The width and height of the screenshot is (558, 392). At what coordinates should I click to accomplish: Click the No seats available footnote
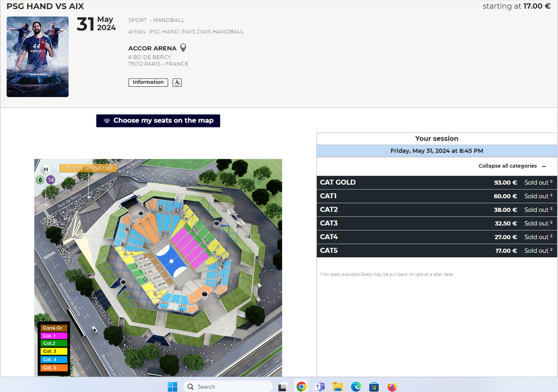387,274
